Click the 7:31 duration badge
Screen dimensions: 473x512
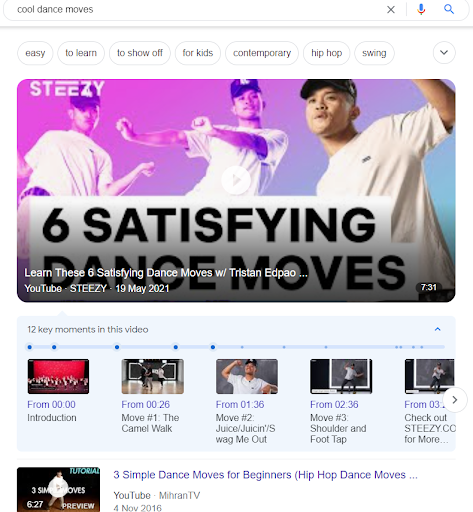tap(428, 287)
